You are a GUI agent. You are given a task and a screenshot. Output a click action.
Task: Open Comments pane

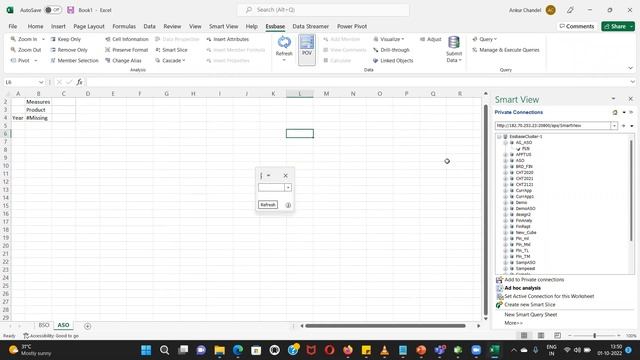[x=576, y=26]
